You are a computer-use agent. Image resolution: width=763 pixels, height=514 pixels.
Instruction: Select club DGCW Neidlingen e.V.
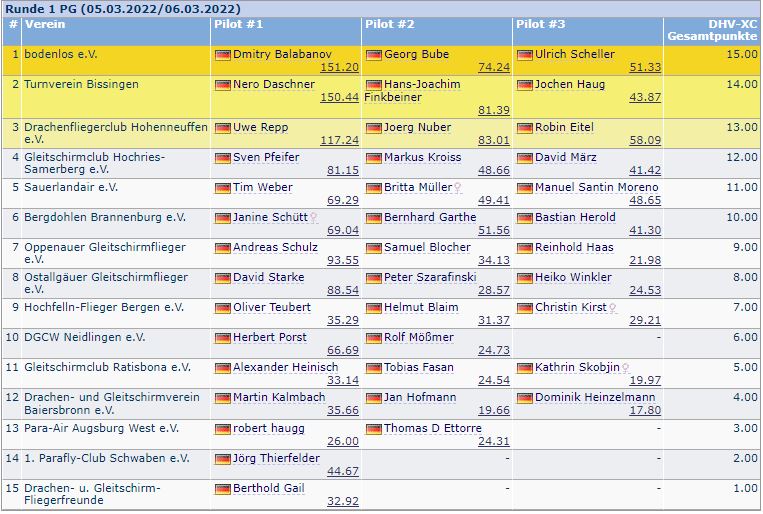[85, 337]
